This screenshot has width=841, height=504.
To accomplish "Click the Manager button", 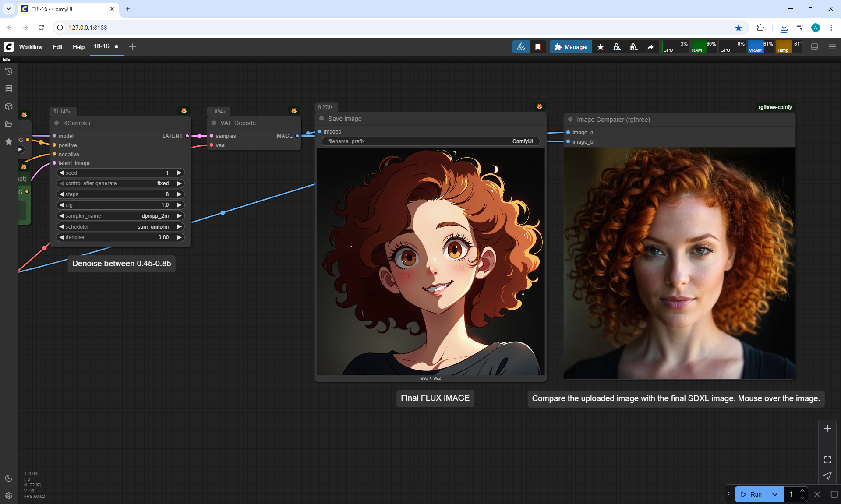I will [x=571, y=47].
